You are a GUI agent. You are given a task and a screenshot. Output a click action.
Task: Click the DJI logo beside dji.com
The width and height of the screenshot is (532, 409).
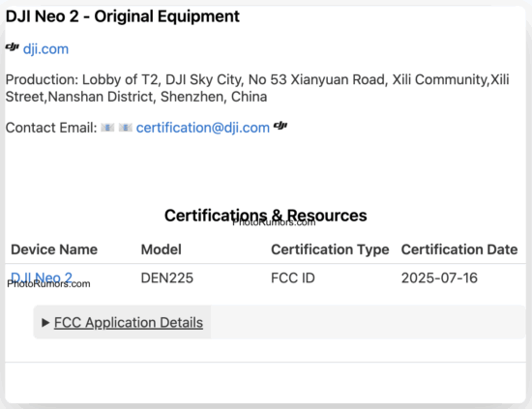click(x=13, y=47)
